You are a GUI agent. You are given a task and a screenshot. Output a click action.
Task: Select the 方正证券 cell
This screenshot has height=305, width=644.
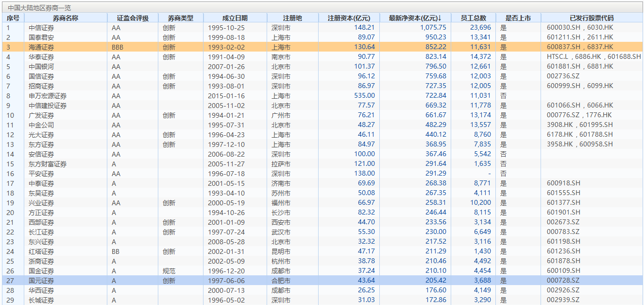[x=41, y=213]
